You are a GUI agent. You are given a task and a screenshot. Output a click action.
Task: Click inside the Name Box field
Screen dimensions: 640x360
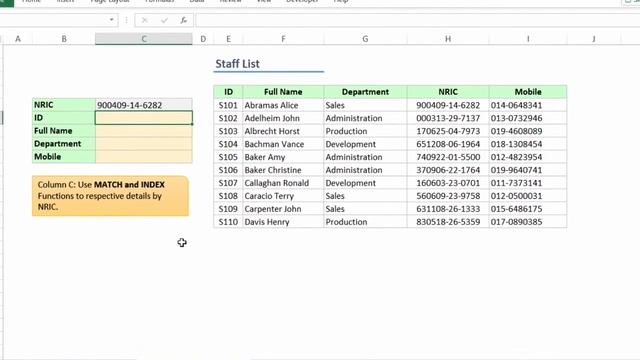(53, 20)
